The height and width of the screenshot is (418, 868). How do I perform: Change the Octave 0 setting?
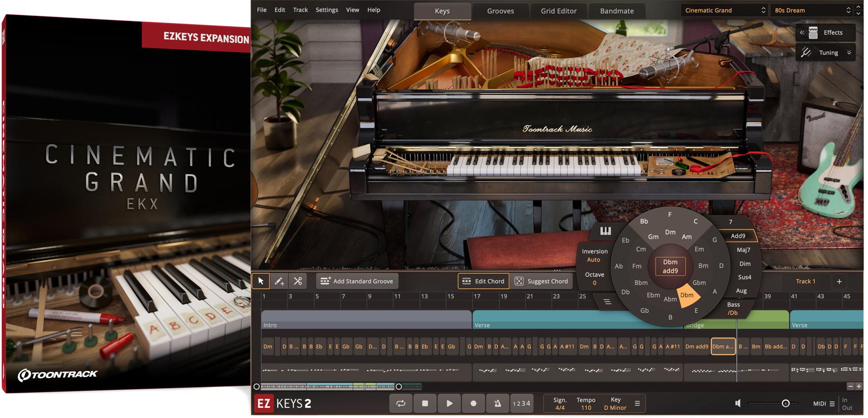[x=595, y=279]
